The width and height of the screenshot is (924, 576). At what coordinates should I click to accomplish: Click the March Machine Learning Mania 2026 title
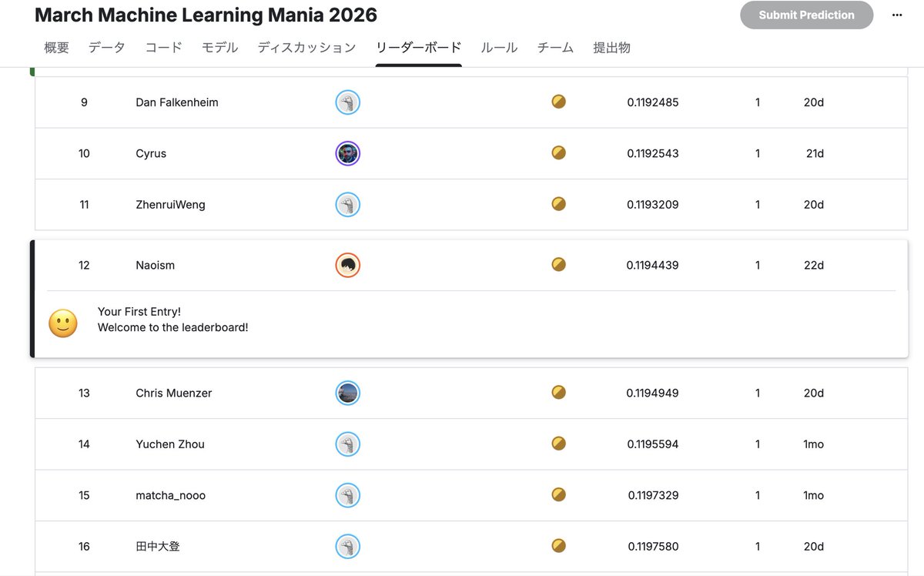206,15
